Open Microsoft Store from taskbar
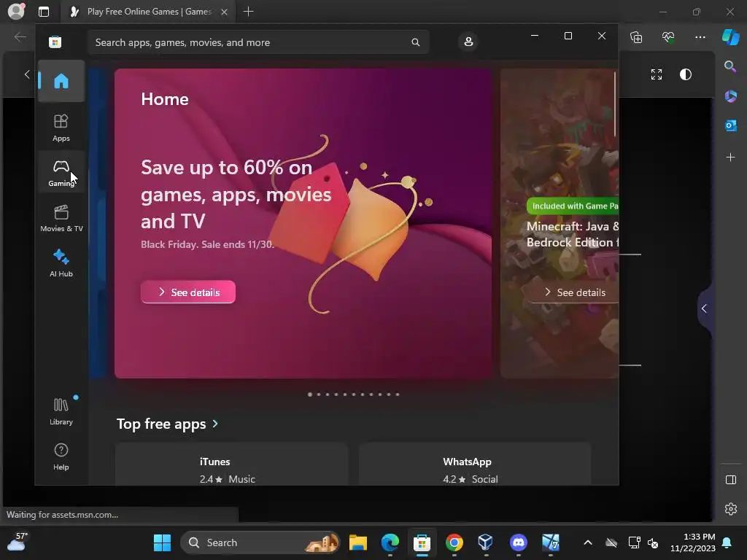Screen dimensions: 747x560 coord(422,542)
